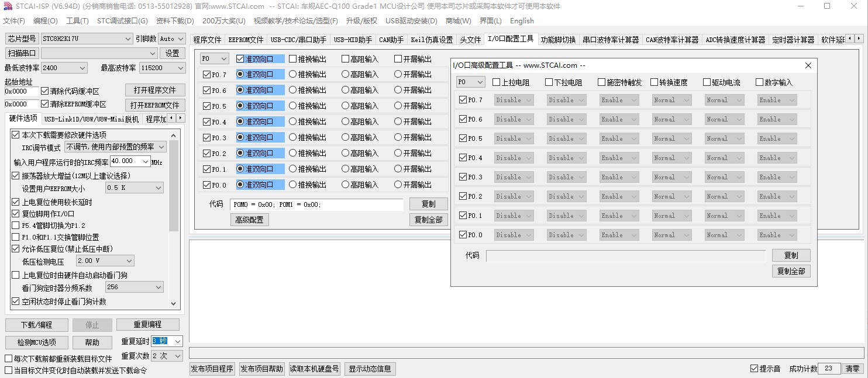Check 上拉电阻 in advanced config dialog
Screen dimensions: 868x378
(497, 82)
